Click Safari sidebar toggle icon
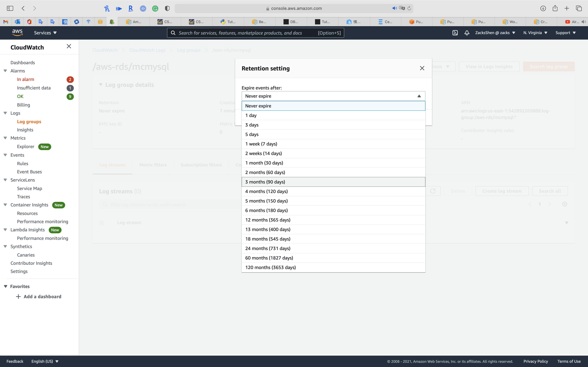The width and height of the screenshot is (588, 367). point(10,8)
